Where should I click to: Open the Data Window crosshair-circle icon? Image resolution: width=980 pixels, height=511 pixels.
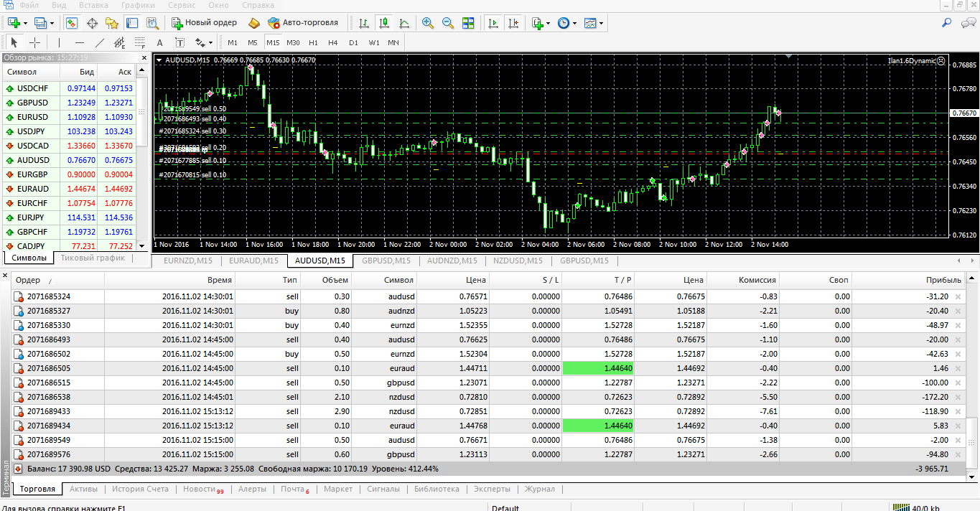click(x=93, y=23)
